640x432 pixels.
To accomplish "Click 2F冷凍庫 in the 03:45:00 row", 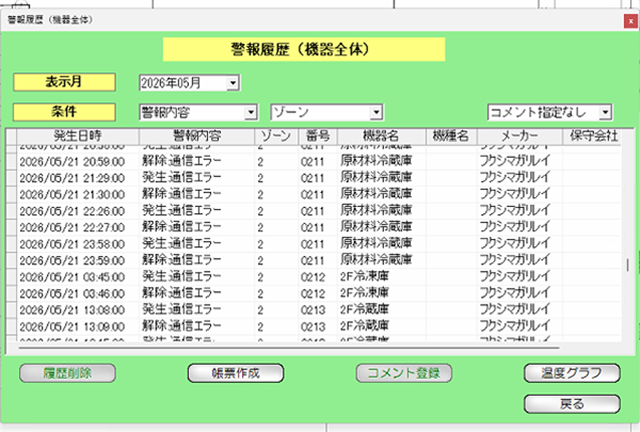I will pos(364,276).
